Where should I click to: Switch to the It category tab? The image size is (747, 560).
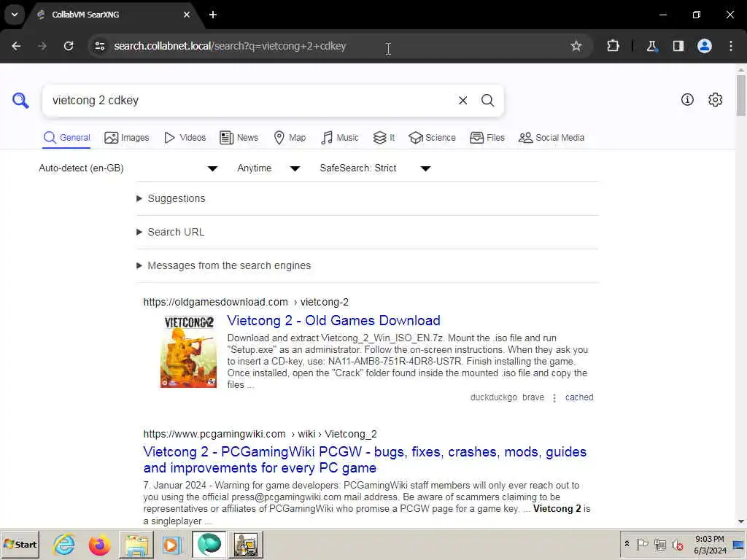[384, 138]
